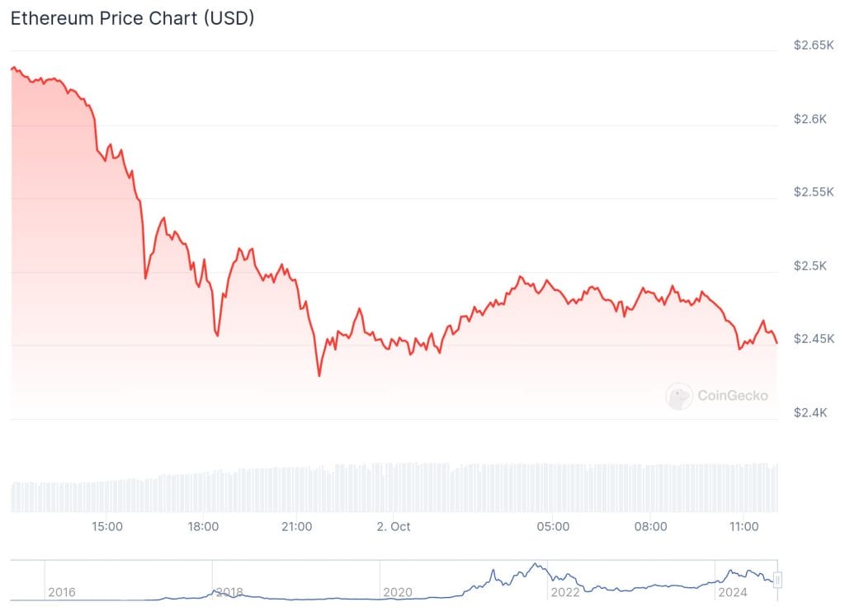
Task: Click the Ethereum Price Chart (USD) title
Action: click(132, 18)
